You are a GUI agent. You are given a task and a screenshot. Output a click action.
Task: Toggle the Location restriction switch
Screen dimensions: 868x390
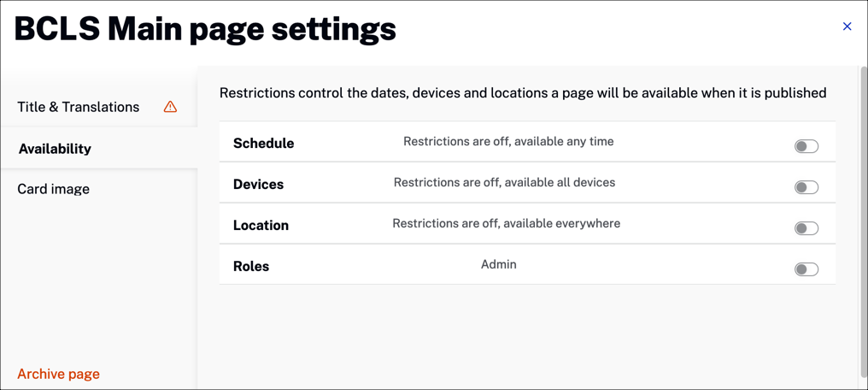pyautogui.click(x=806, y=228)
